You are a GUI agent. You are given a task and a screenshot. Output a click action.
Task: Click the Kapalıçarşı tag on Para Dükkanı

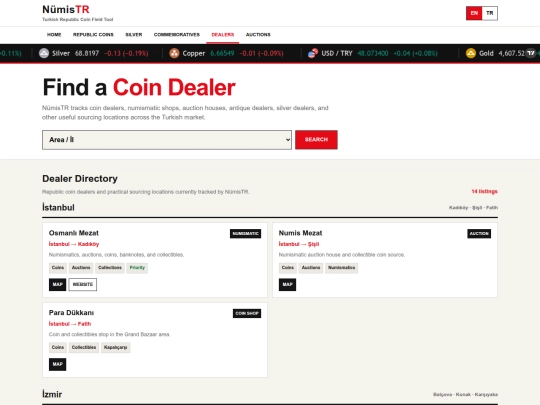click(x=115, y=347)
